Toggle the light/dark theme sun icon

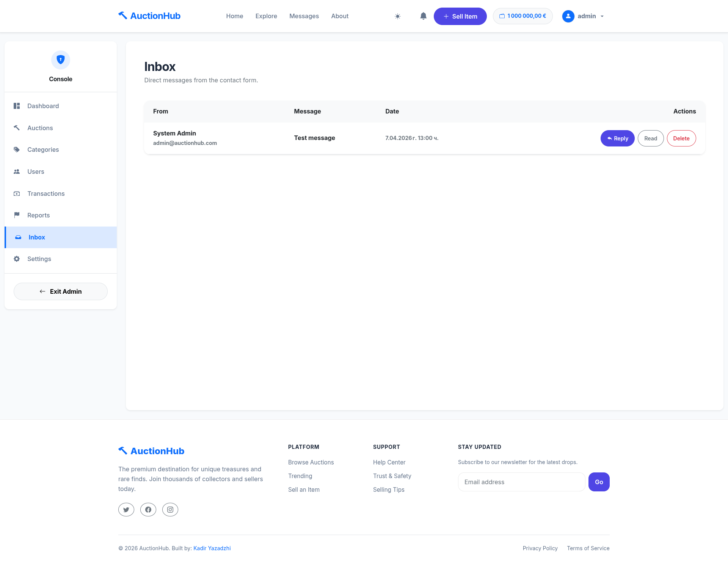point(397,16)
